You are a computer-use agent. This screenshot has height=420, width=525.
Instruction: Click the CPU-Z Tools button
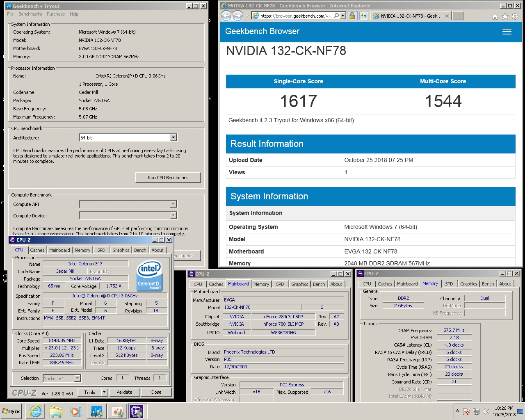89,392
